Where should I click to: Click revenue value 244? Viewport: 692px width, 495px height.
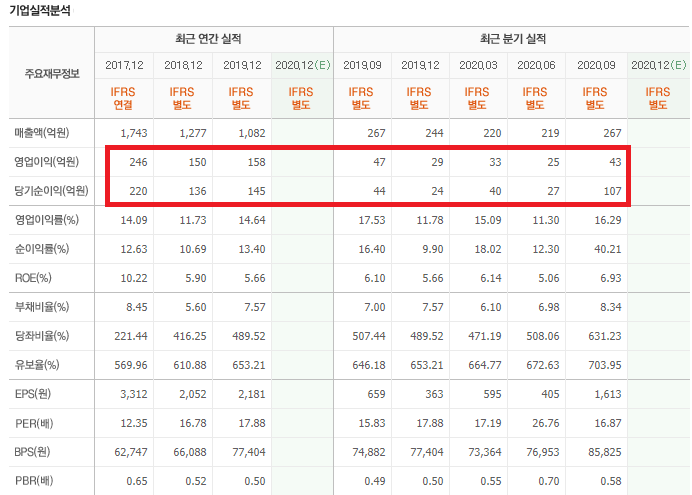(x=434, y=133)
